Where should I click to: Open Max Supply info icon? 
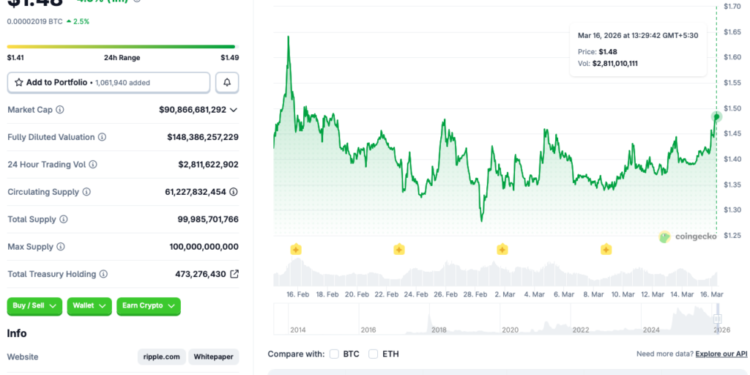tap(61, 247)
